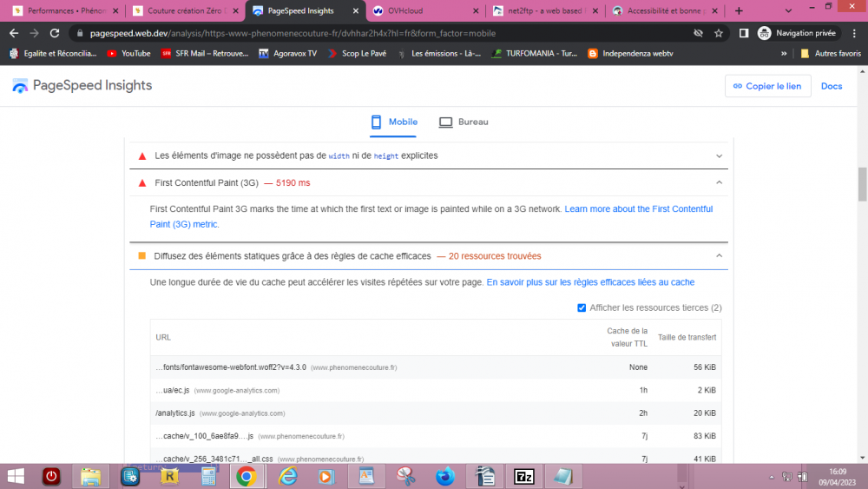Viewport: 868px width, 489px height.
Task: Open the side panel icon in toolbar
Action: click(x=744, y=33)
